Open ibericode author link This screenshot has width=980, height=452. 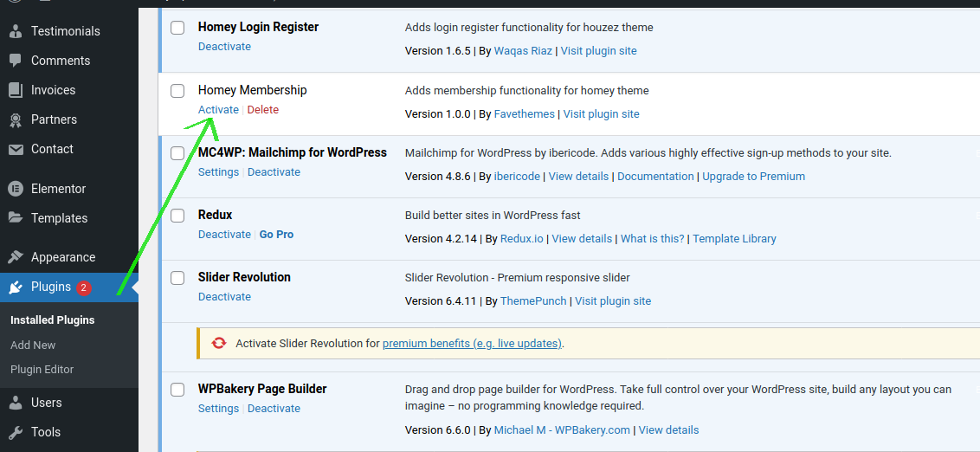point(517,177)
